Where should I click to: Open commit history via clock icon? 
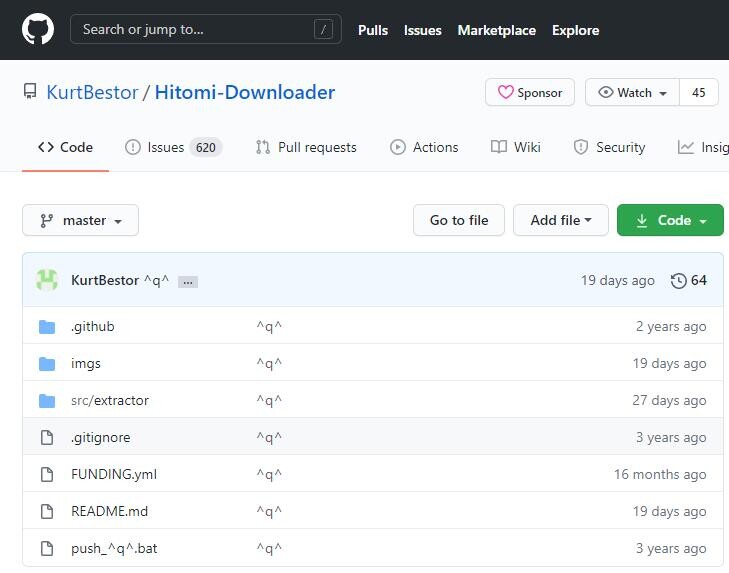tap(679, 280)
